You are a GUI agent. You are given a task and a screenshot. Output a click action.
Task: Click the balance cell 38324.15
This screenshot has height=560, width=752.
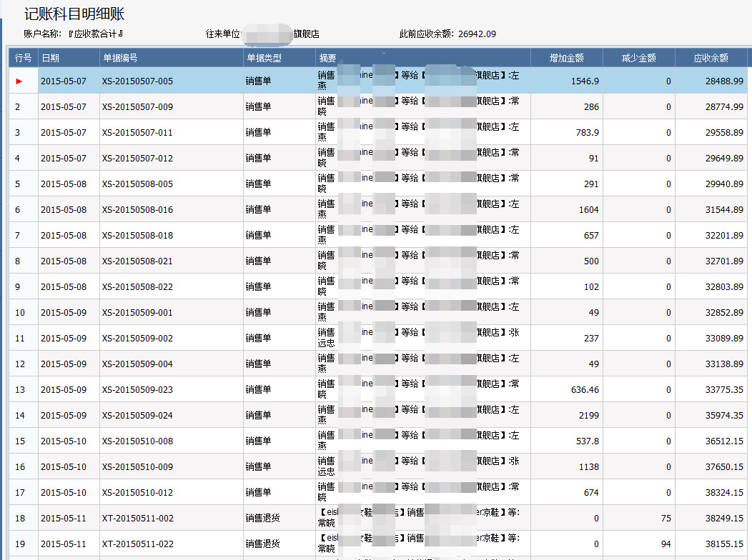coord(711,492)
